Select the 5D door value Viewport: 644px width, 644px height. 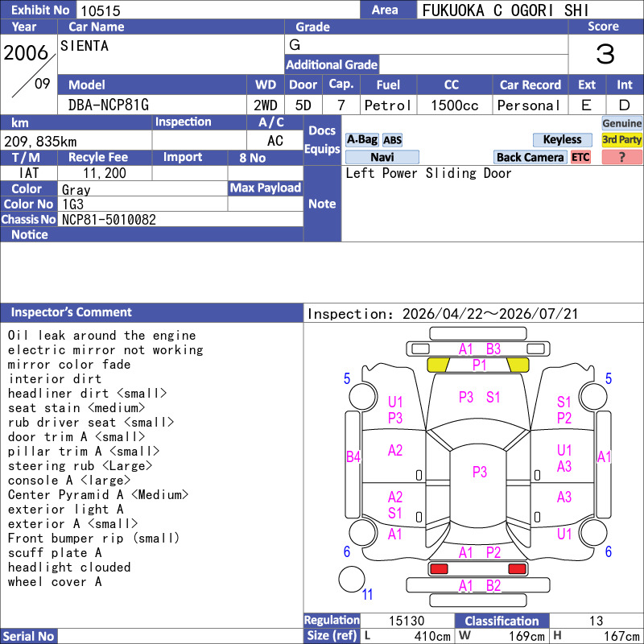coord(303,105)
